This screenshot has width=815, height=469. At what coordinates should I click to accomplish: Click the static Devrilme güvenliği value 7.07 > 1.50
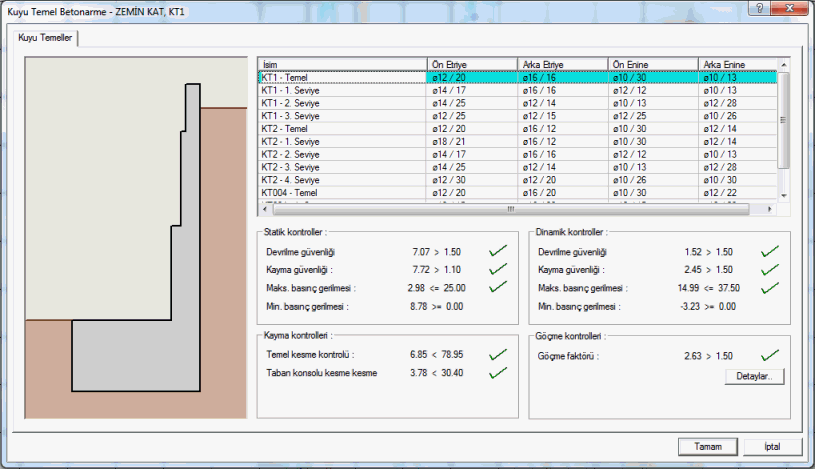pyautogui.click(x=437, y=252)
